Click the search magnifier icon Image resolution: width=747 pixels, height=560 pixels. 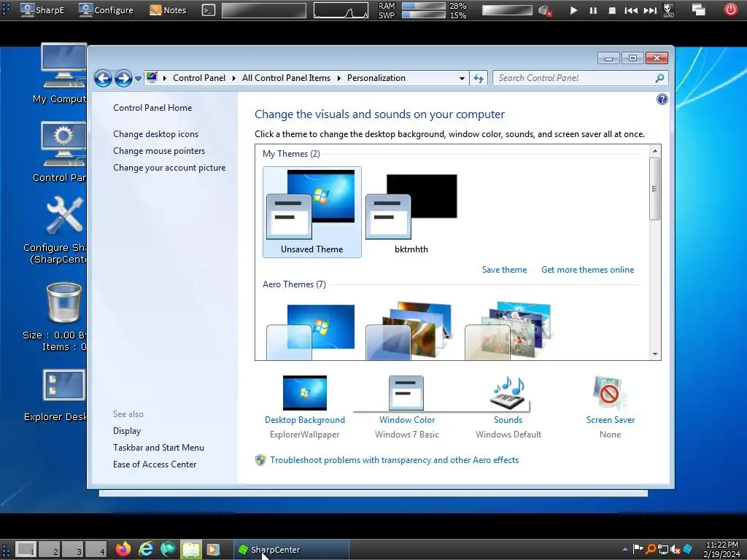(659, 78)
